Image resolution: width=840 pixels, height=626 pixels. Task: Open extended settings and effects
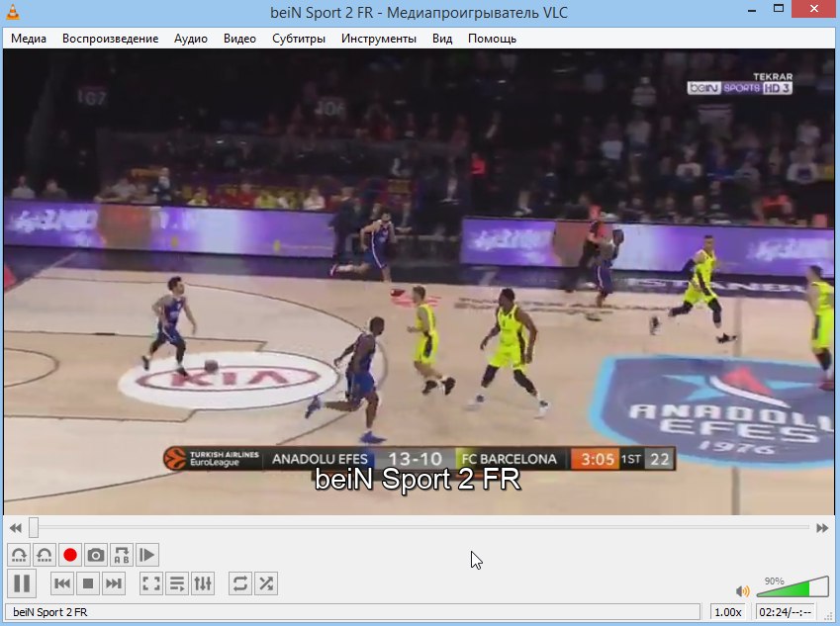tap(203, 583)
